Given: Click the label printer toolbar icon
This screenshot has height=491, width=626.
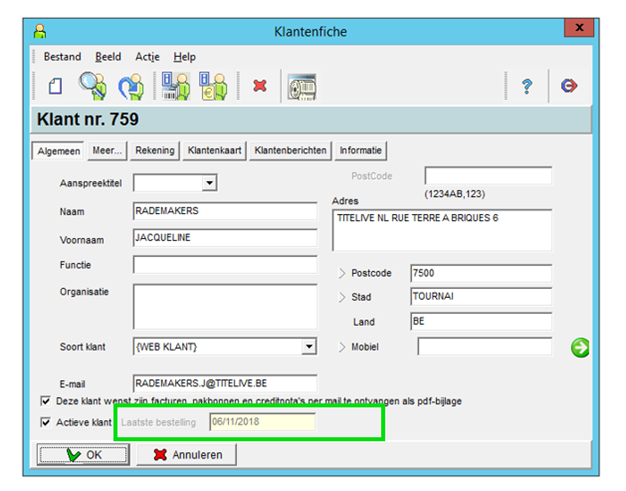Looking at the screenshot, I should [302, 87].
